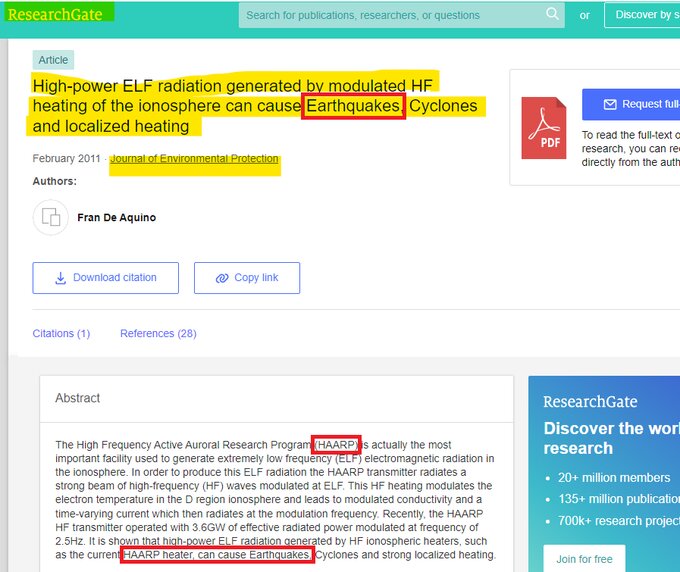Click the abstract paragraph about HAARP
The height and width of the screenshot is (572, 680).
276,500
